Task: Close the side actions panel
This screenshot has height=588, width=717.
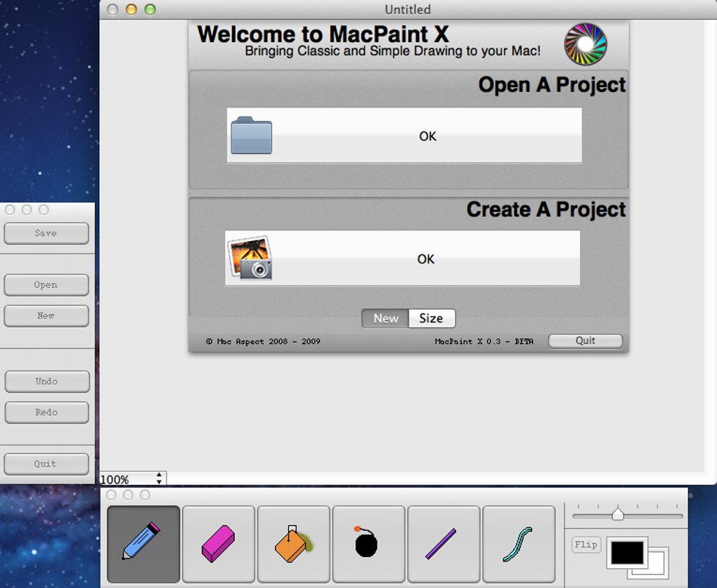Action: (x=10, y=210)
